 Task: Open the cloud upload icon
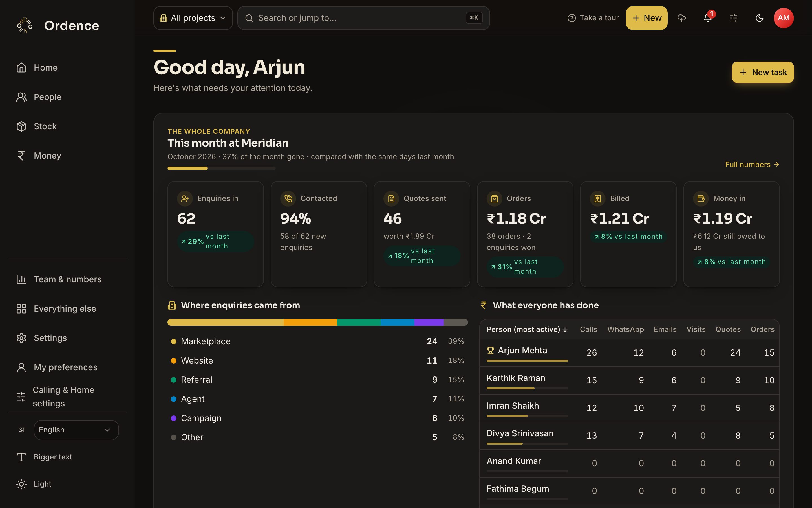(681, 18)
